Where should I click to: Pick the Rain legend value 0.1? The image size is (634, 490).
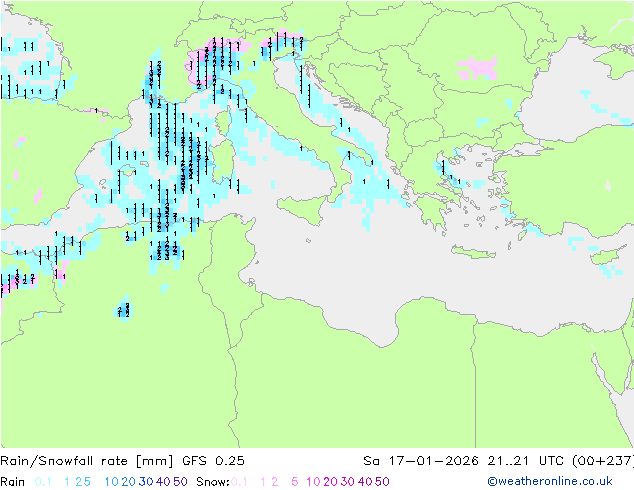click(x=43, y=482)
